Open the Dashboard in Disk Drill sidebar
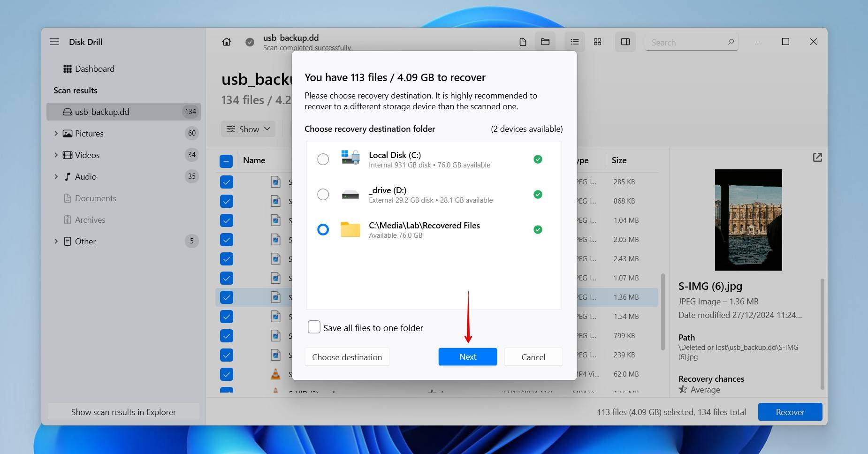This screenshot has width=868, height=454. (94, 68)
